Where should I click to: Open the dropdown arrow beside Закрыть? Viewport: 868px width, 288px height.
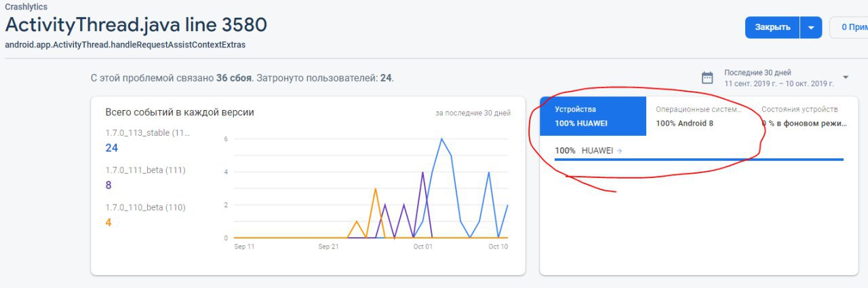[811, 27]
